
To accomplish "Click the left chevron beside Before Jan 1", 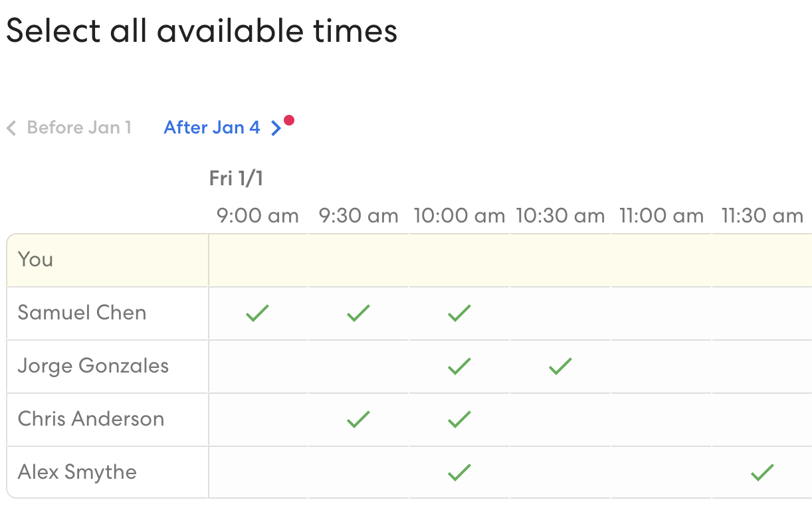I will click(11, 128).
